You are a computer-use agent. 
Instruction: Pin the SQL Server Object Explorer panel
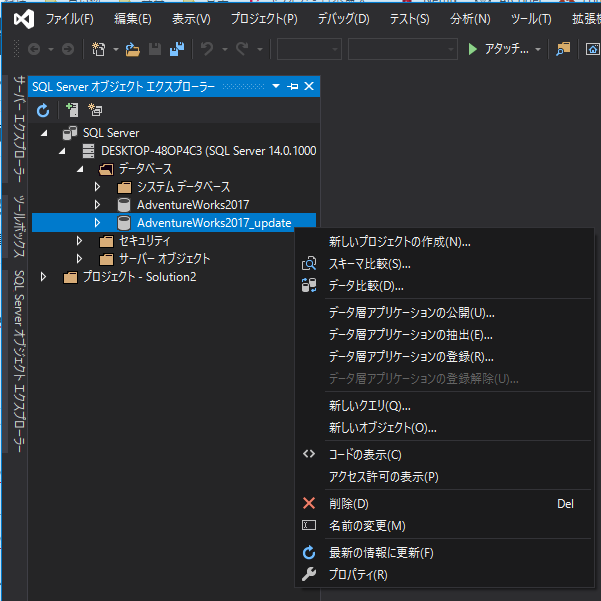coord(292,86)
